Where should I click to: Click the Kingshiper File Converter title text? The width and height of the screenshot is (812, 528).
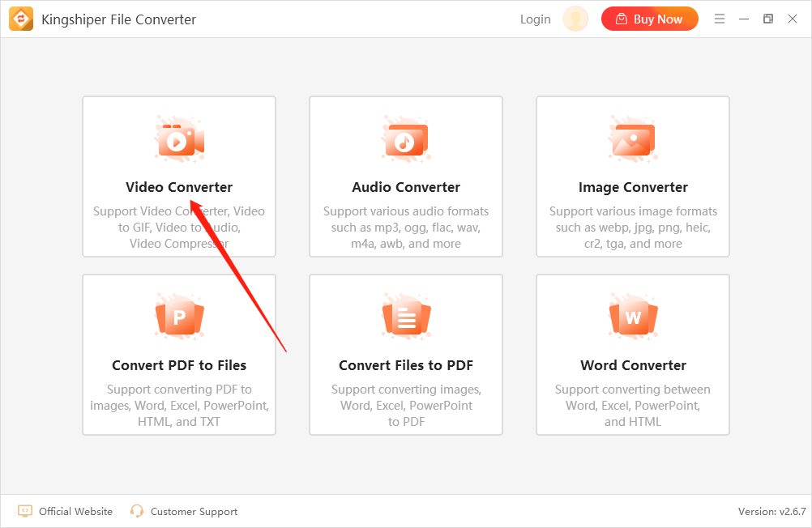point(118,19)
